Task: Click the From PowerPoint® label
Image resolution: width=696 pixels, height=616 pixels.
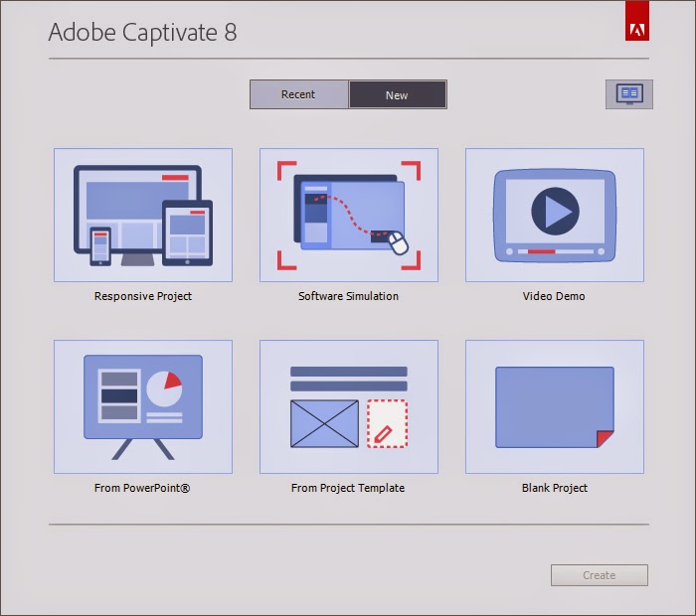Action: 142,488
